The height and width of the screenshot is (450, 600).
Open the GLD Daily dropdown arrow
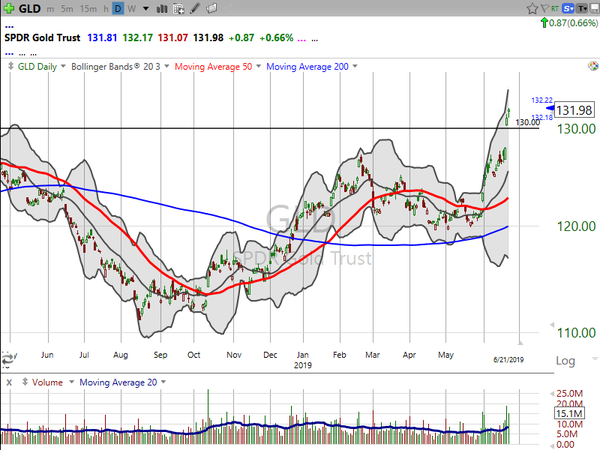63,66
